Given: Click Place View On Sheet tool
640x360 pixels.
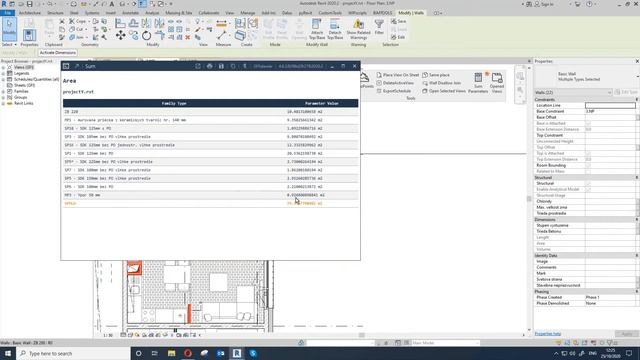Looking at the screenshot, I should point(398,75).
